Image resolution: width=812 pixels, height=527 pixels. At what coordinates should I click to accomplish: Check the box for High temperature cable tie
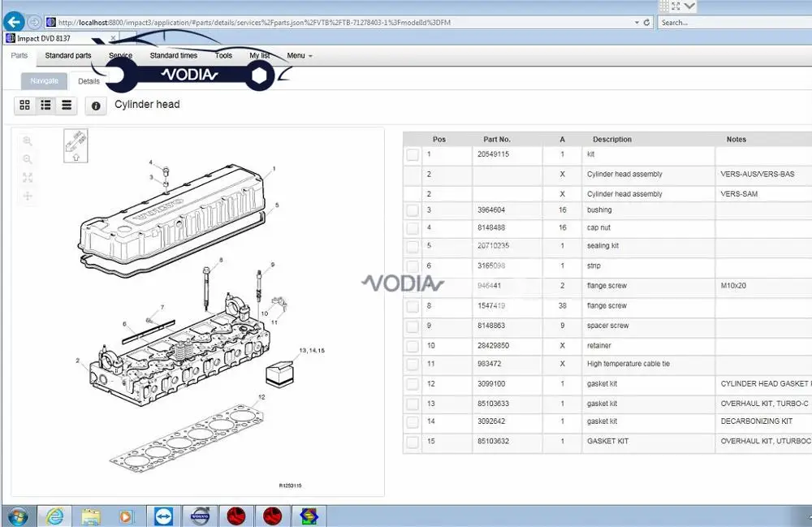(412, 364)
